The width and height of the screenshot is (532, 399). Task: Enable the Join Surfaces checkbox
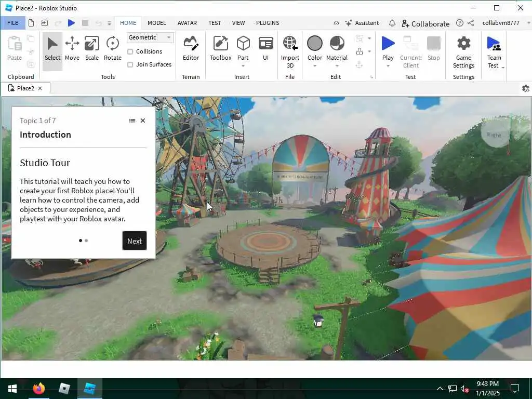coord(130,64)
